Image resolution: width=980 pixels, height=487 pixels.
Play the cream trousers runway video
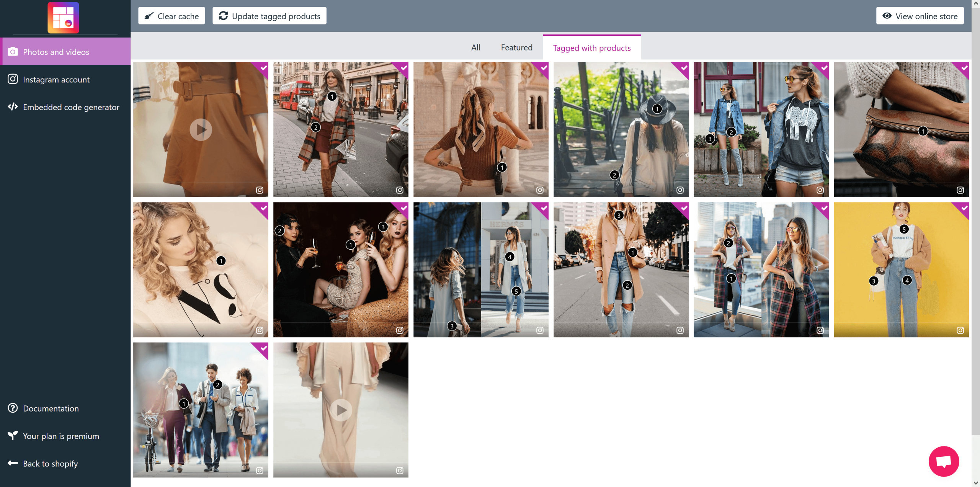click(341, 410)
